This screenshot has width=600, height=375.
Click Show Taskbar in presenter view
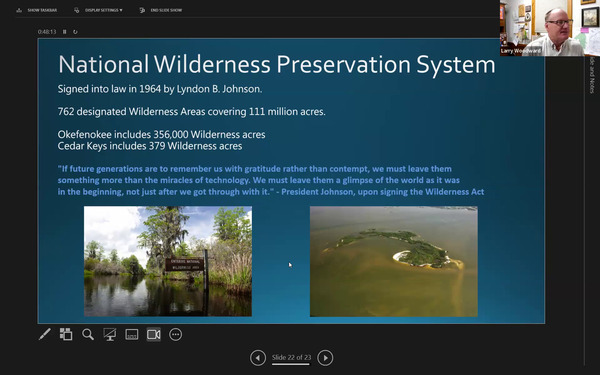click(x=37, y=10)
